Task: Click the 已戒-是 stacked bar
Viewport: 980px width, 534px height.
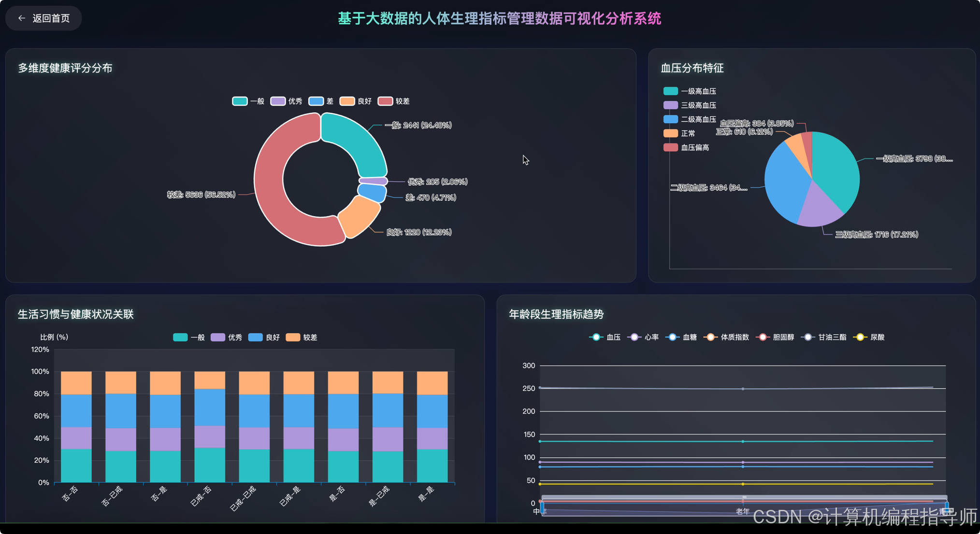Action: pos(299,427)
